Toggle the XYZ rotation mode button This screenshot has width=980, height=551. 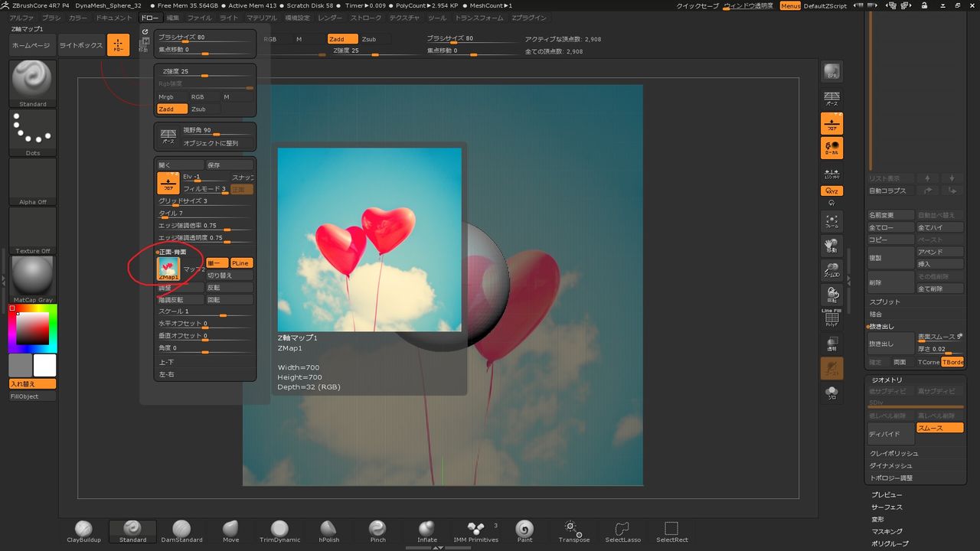(x=831, y=191)
